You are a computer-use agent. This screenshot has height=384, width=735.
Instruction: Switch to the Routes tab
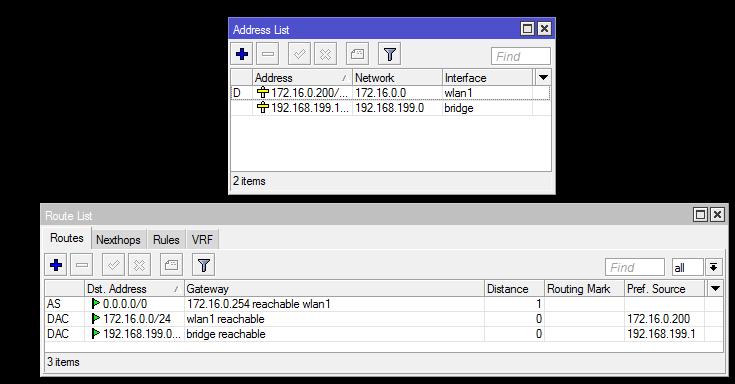(67, 238)
